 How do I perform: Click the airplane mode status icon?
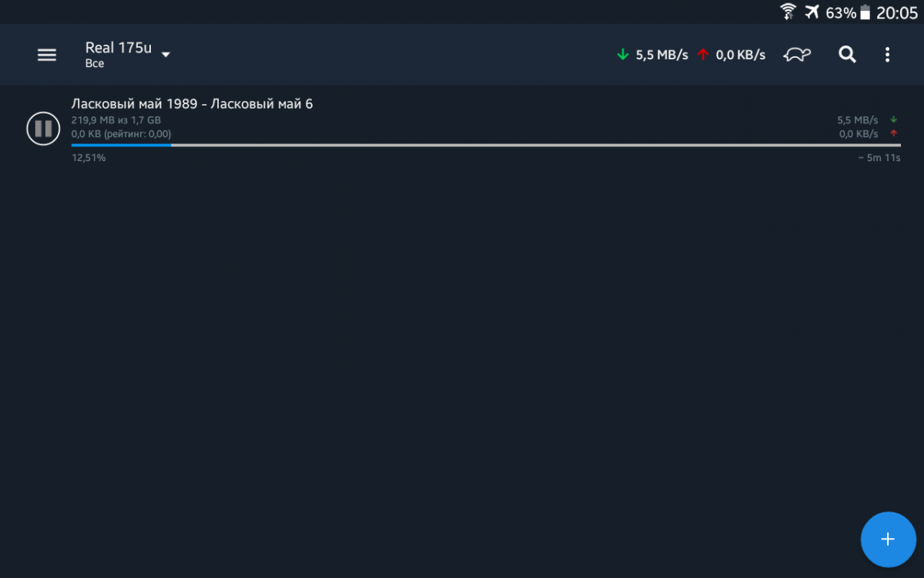[812, 12]
